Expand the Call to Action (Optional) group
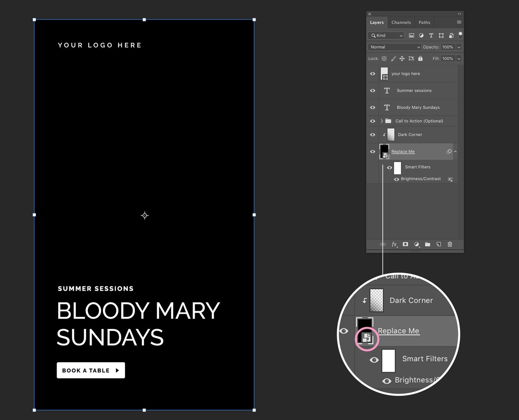 (x=382, y=121)
